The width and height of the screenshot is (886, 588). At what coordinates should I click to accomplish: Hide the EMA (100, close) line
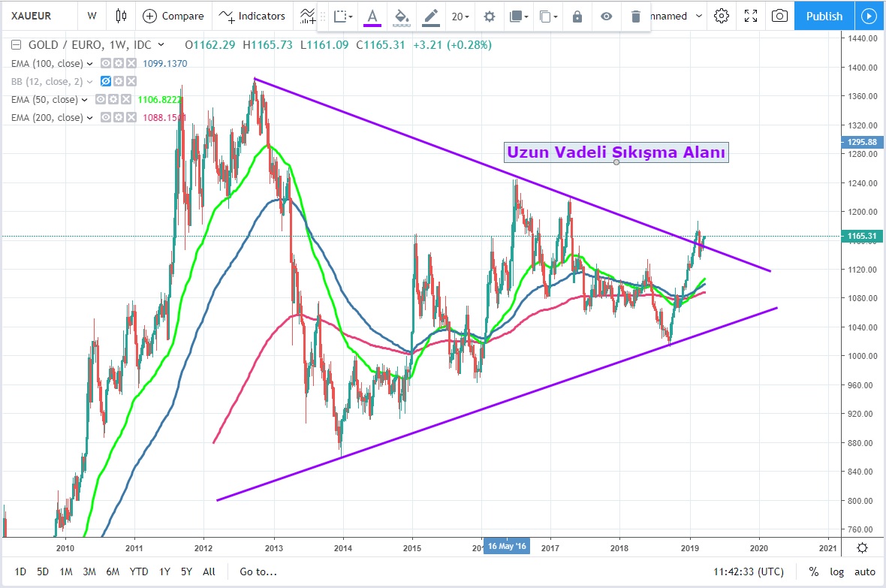(106, 63)
